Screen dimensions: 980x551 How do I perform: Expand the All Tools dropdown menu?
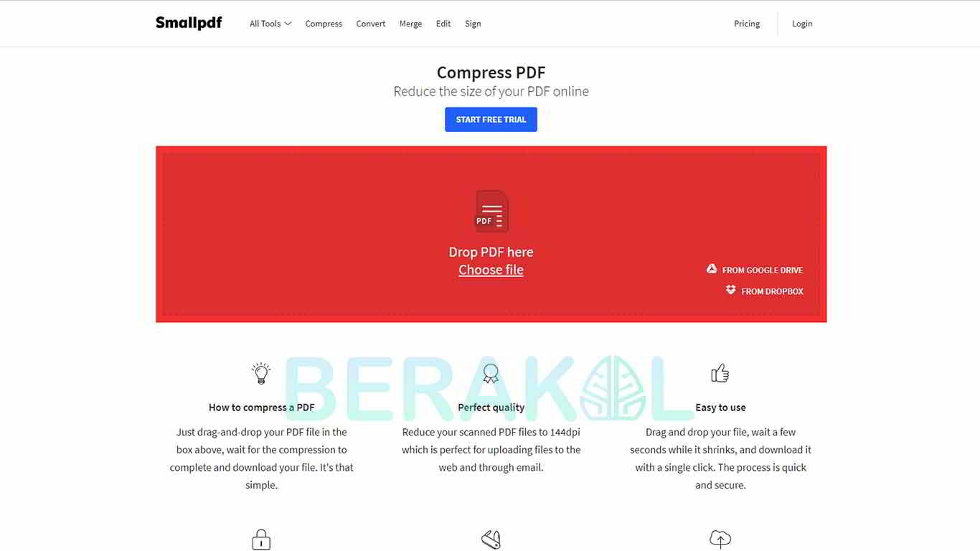[x=270, y=24]
